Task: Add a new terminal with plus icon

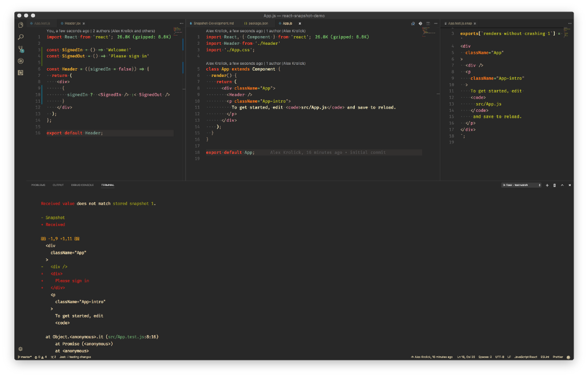Action: click(x=547, y=185)
